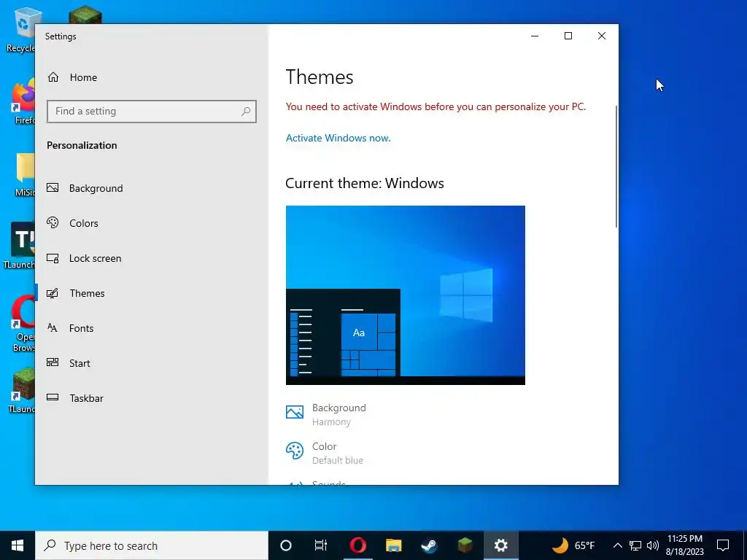Open the weather widget showing 65°F
This screenshot has height=560, width=747.
(573, 545)
